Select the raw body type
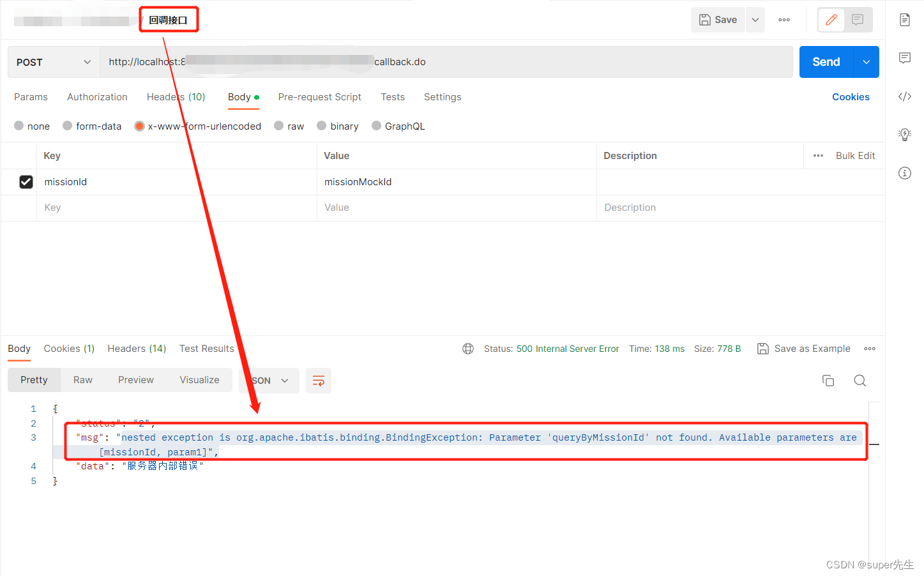 coord(289,126)
